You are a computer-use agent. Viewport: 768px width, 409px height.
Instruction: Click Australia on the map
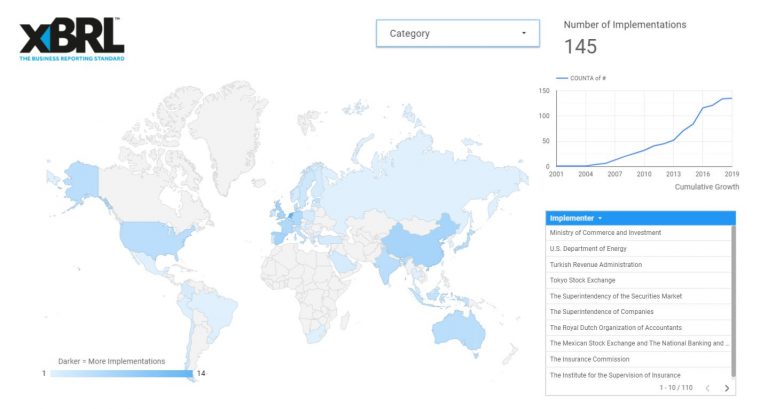coord(458,331)
